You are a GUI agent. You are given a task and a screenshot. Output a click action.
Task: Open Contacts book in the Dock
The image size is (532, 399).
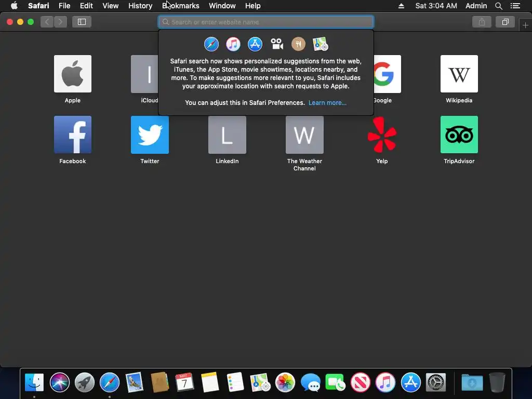[x=160, y=382]
